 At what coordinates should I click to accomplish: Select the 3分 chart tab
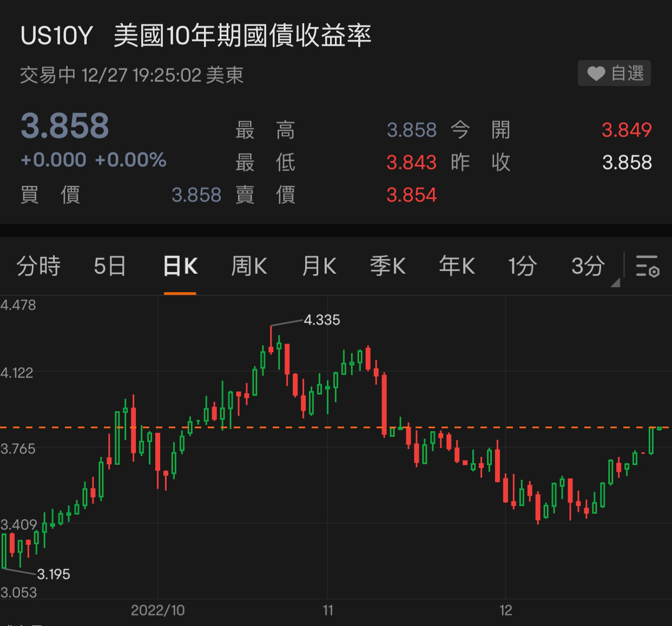pyautogui.click(x=588, y=266)
